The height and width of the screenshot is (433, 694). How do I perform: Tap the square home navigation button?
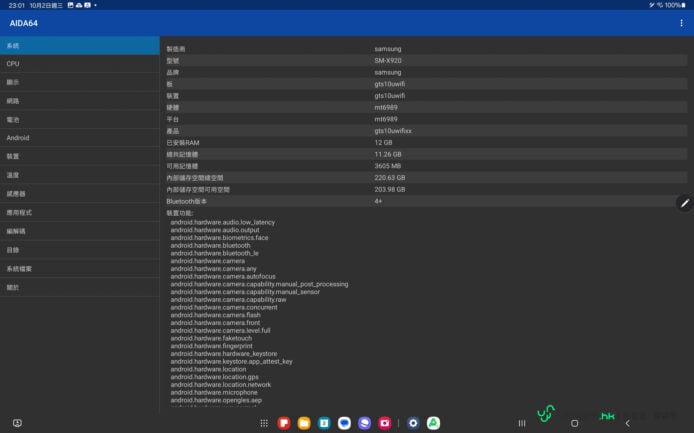point(574,423)
